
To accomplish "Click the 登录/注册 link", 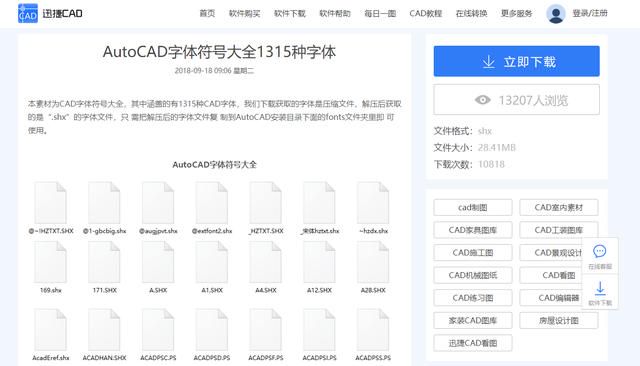I will (x=590, y=13).
